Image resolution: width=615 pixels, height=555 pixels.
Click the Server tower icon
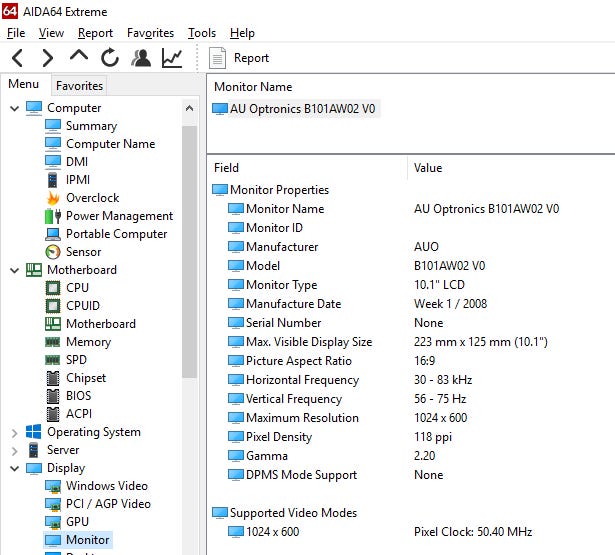point(34,450)
